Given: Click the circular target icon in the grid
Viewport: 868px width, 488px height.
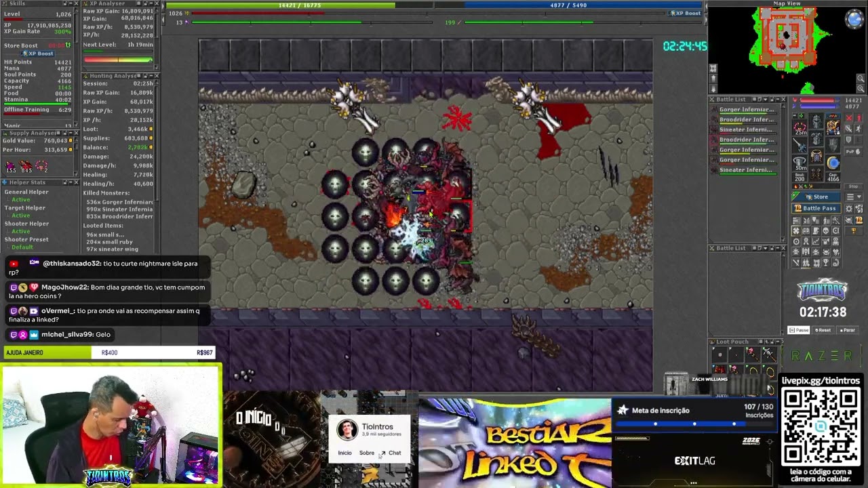Looking at the screenshot, I should click(797, 241).
